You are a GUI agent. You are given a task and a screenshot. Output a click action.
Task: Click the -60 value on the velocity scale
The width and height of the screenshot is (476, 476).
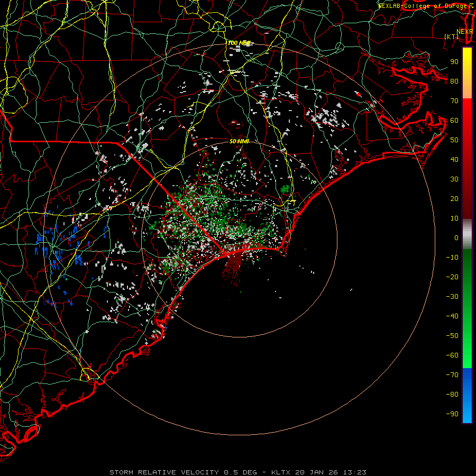point(452,355)
